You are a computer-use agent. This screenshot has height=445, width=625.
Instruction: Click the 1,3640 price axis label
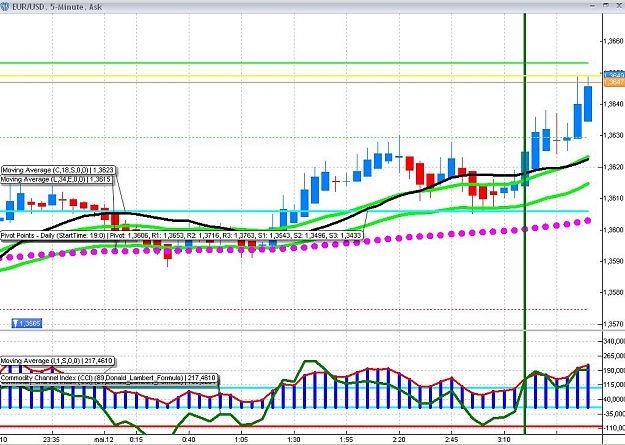point(613,104)
